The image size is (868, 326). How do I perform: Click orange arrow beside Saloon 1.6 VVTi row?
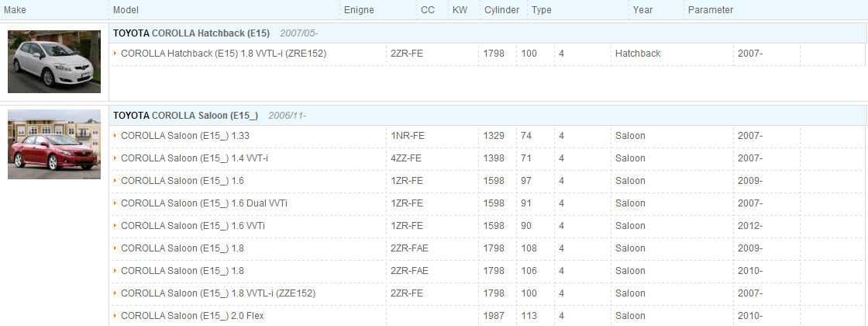click(115, 226)
